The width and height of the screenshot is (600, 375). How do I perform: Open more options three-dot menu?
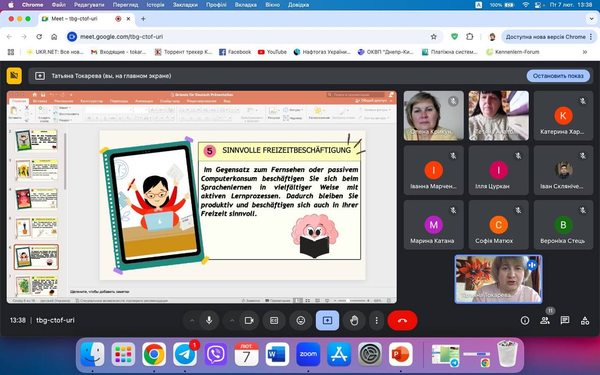(x=377, y=320)
